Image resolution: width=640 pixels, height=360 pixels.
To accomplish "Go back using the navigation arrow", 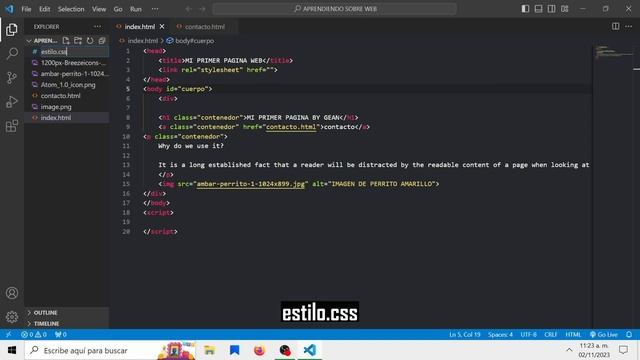I will 189,9.
